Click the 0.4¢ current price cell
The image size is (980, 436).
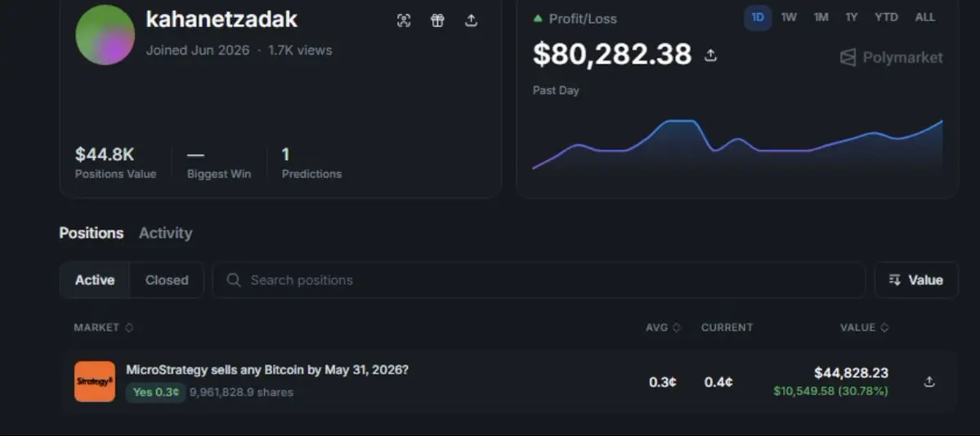click(718, 381)
